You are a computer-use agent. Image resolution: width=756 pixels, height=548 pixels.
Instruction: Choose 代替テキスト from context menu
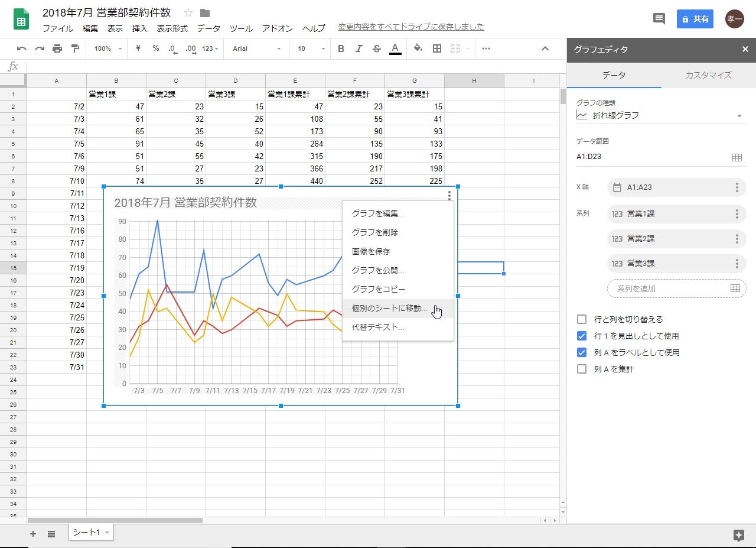point(398,327)
